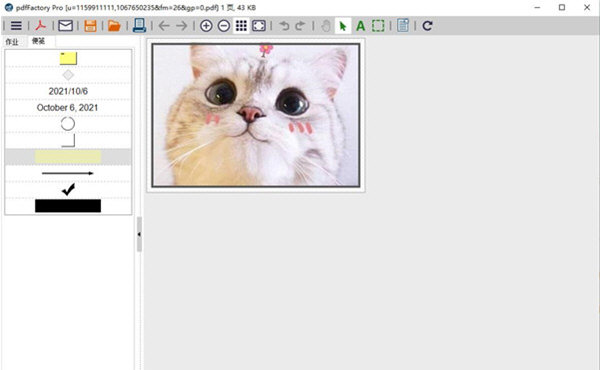Click the red Adobe PDF icon
The height and width of the screenshot is (370, 600).
tap(41, 26)
